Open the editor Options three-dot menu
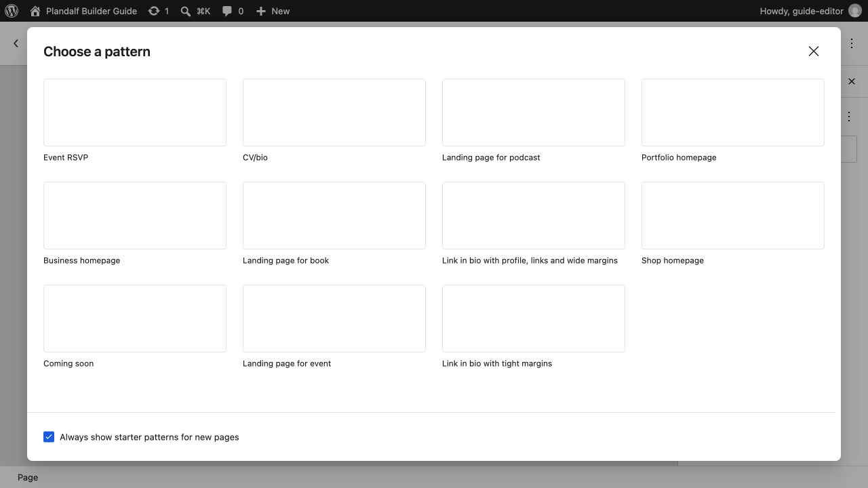 pos(852,43)
